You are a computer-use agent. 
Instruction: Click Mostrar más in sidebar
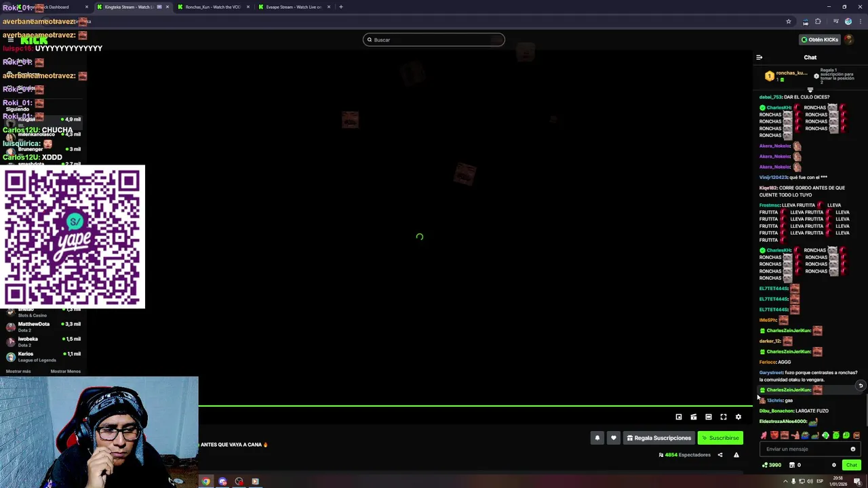[18, 371]
